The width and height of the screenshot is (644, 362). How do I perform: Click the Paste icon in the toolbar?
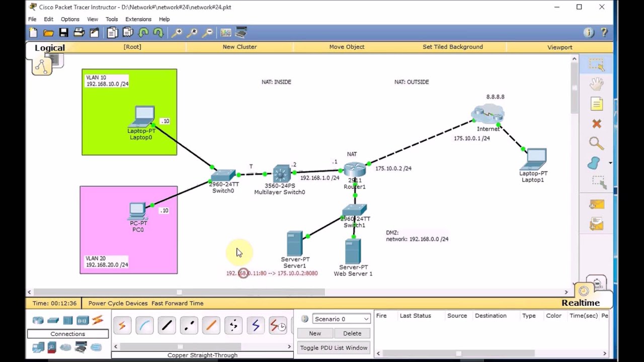pos(128,33)
